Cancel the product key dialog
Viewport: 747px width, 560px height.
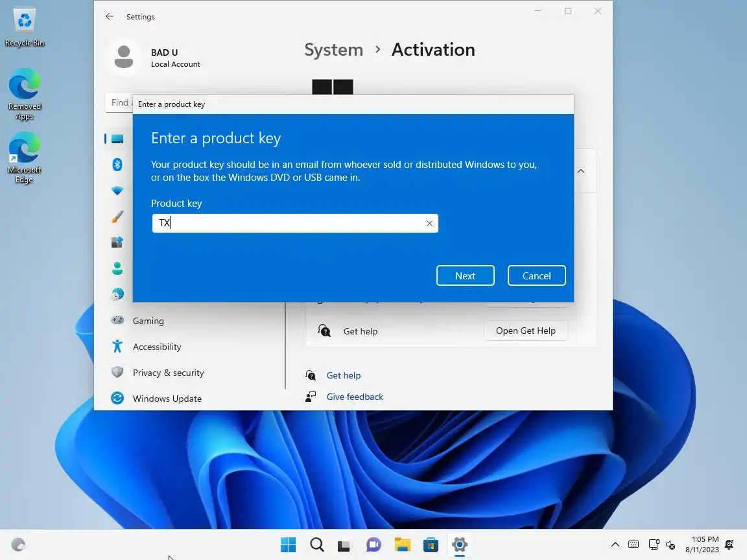click(536, 275)
